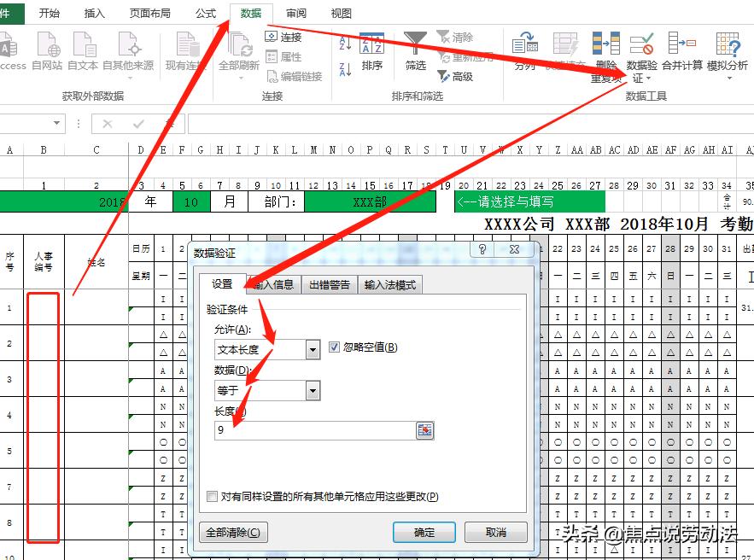Select the 设置 tab in dialog
Image resolution: width=754 pixels, height=560 pixels.
pyautogui.click(x=222, y=284)
